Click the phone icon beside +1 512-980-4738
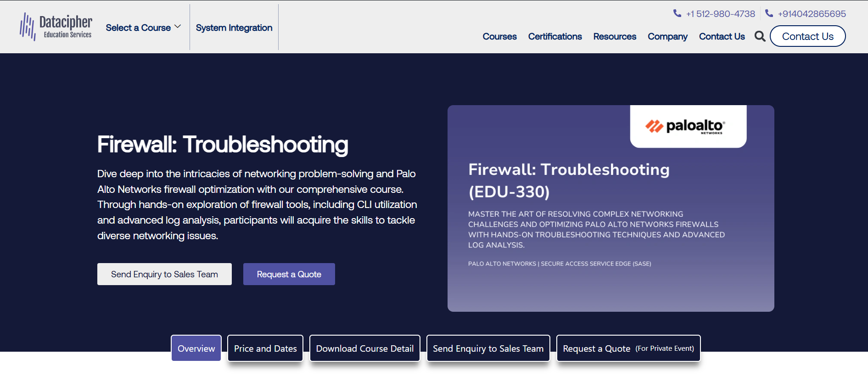This screenshot has height=382, width=868. click(677, 13)
